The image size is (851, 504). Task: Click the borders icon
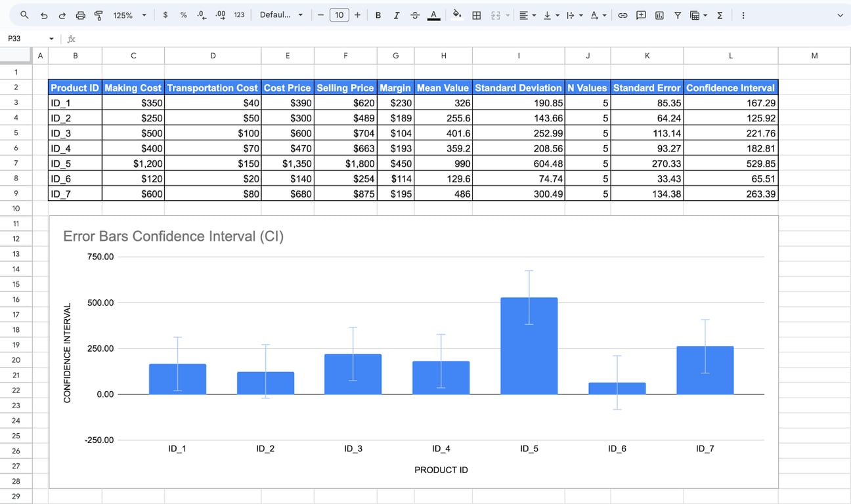(x=477, y=15)
